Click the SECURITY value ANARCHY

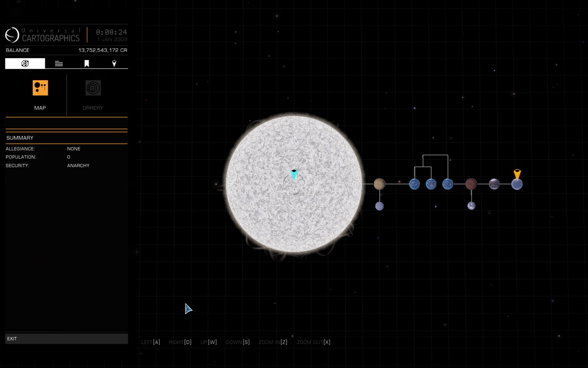[x=78, y=166]
